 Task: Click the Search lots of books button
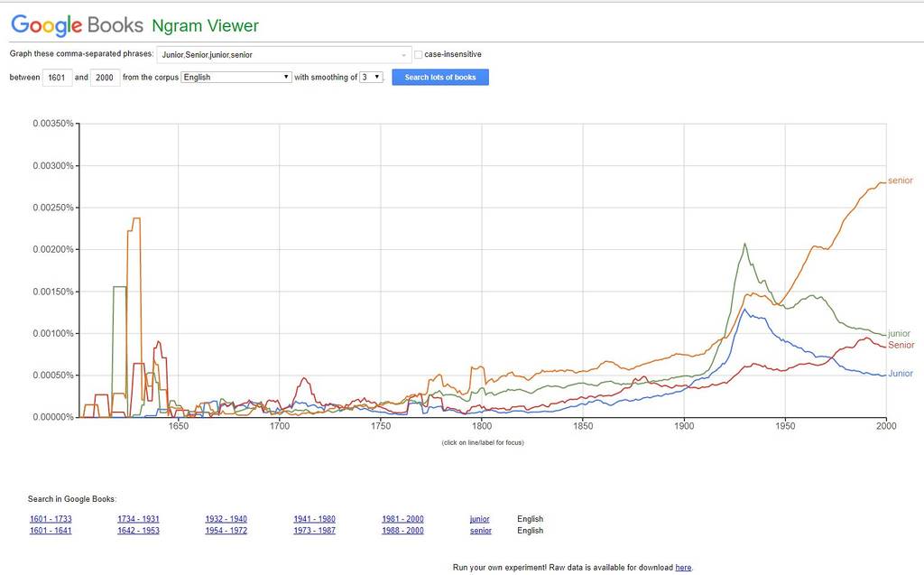click(440, 78)
